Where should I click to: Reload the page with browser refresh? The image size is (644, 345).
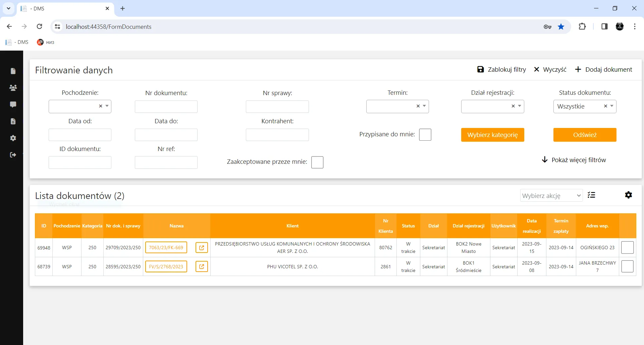[x=40, y=26]
